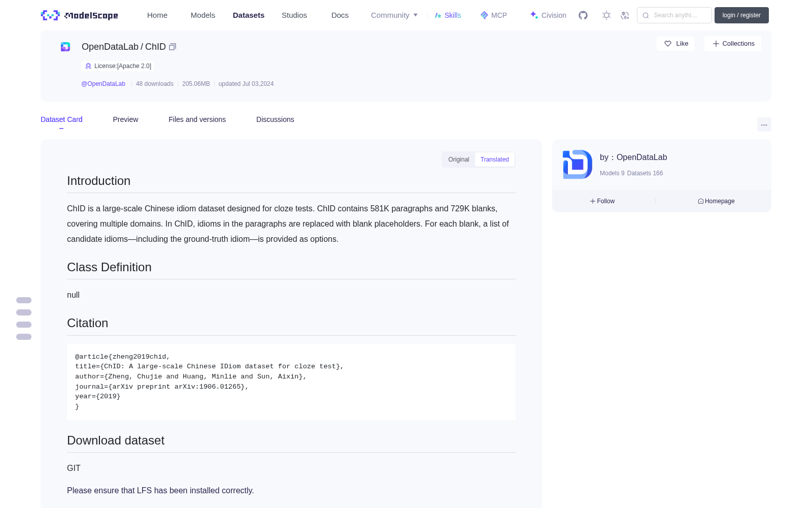Switch language with the translate icon
812x508 pixels.
[x=625, y=15]
